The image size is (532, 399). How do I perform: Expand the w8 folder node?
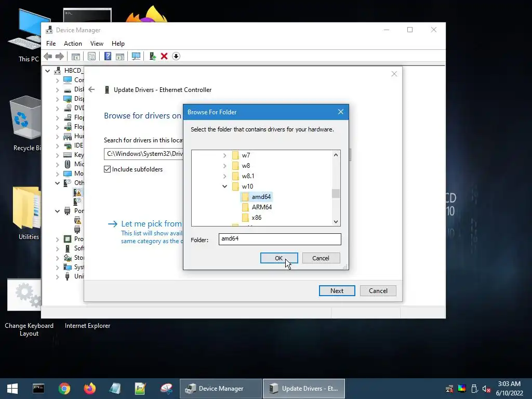click(x=224, y=166)
